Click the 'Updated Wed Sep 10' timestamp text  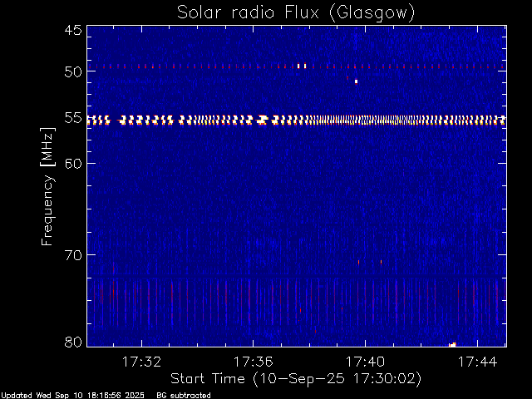point(72,396)
